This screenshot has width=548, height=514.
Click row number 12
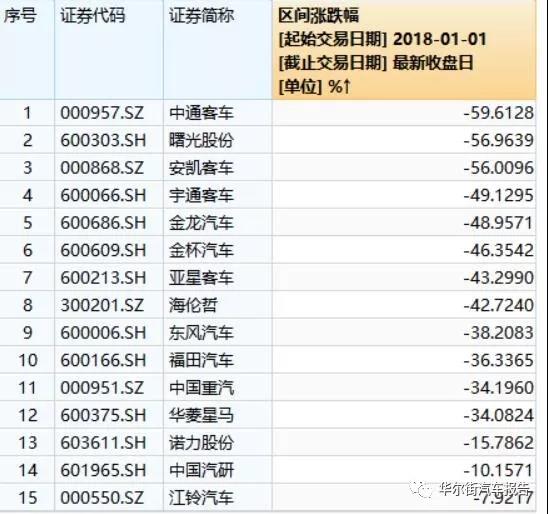tap(28, 415)
